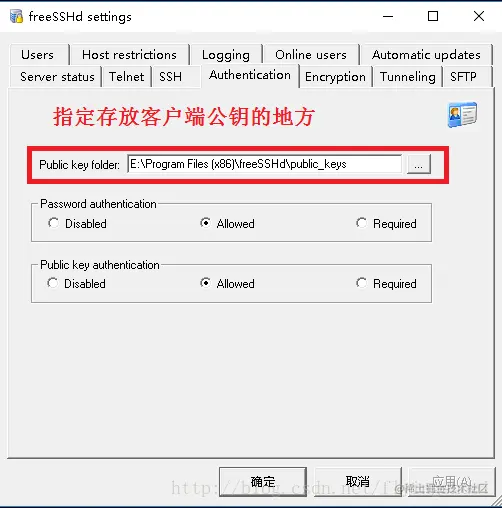Open the Telnet tab
The width and height of the screenshot is (502, 508).
click(127, 77)
